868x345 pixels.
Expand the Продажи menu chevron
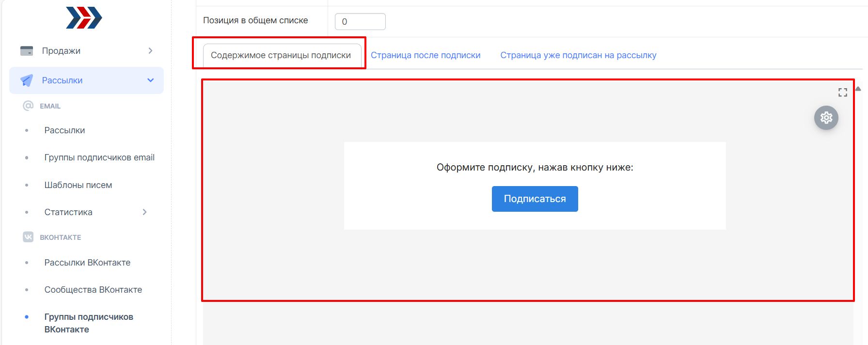tap(150, 51)
